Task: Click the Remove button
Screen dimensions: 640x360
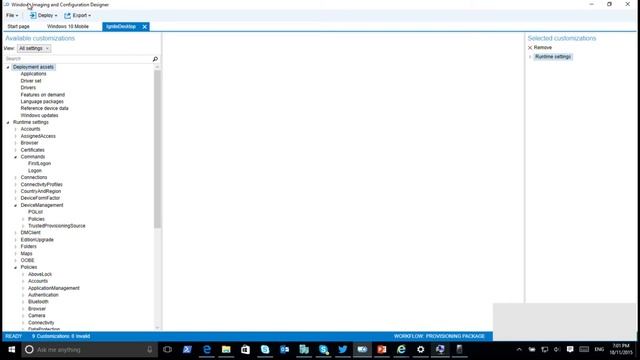Action: tap(540, 48)
